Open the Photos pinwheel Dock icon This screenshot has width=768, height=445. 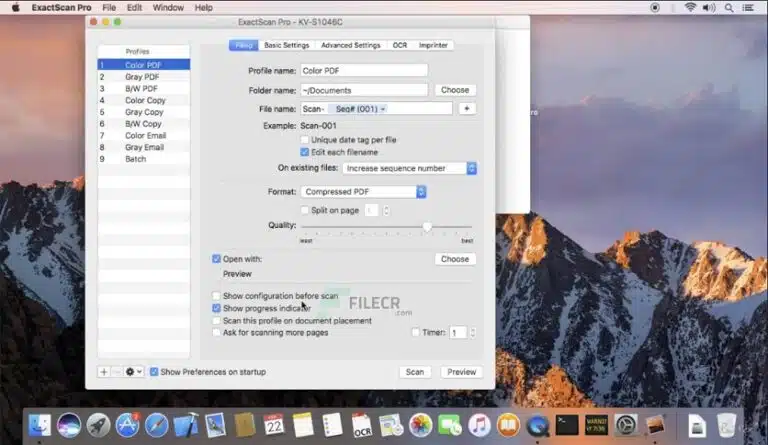(x=421, y=424)
